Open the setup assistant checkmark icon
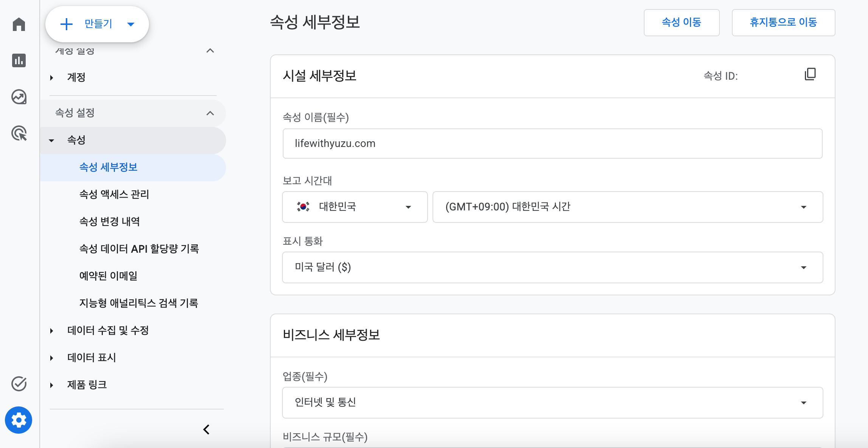The width and height of the screenshot is (868, 448). coord(19,384)
